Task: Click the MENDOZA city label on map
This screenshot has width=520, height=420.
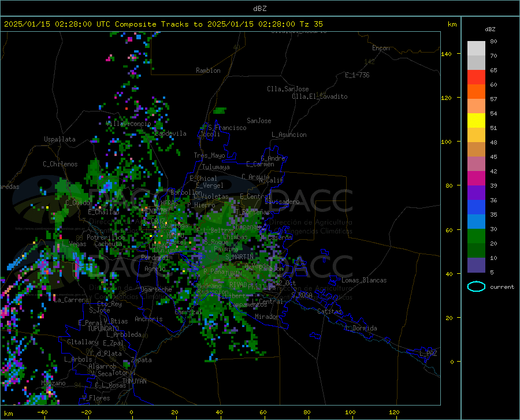Action: [x=154, y=211]
